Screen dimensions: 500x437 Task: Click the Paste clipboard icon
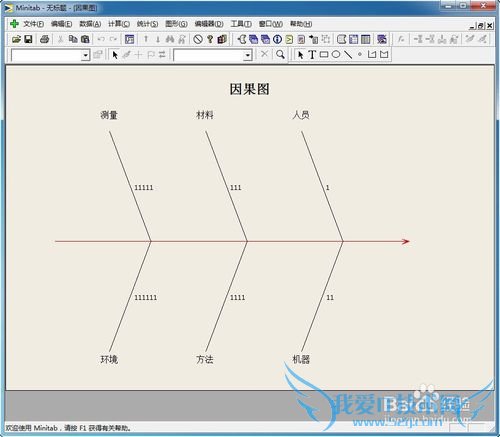85,39
